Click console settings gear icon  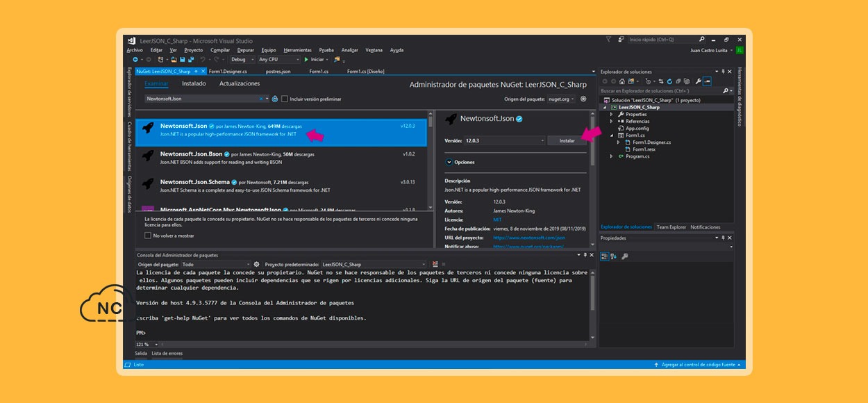click(256, 265)
